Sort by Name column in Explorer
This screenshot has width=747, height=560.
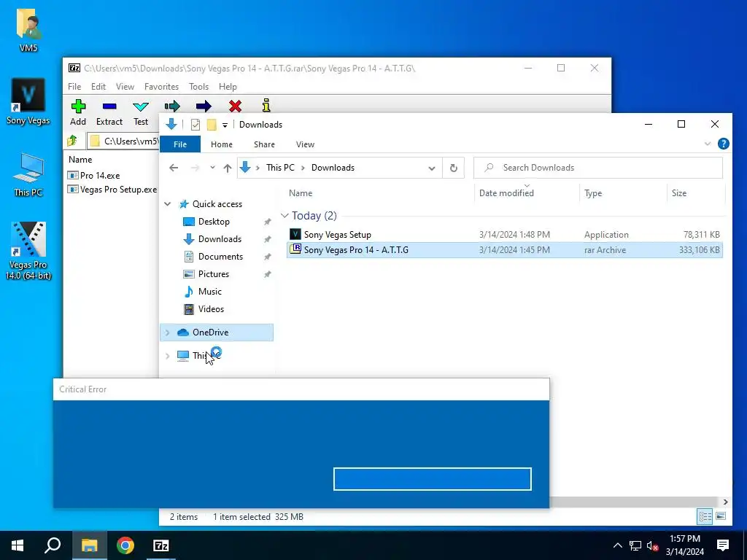click(x=301, y=192)
